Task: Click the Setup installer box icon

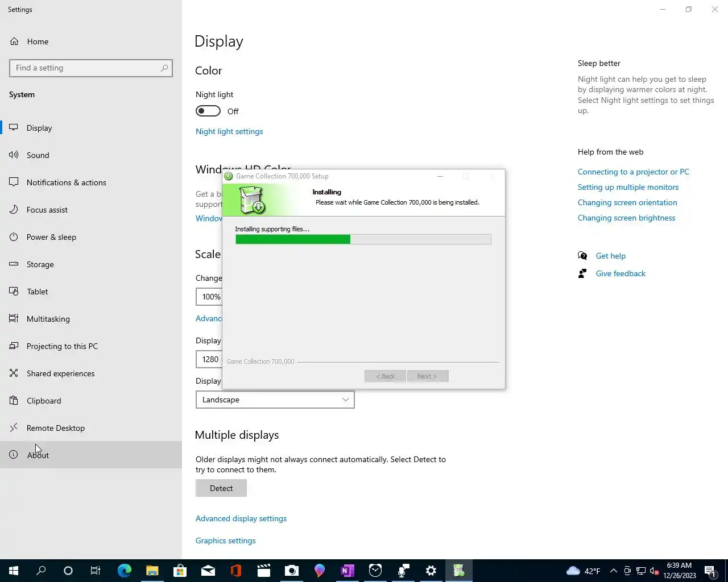Action: [x=252, y=199]
